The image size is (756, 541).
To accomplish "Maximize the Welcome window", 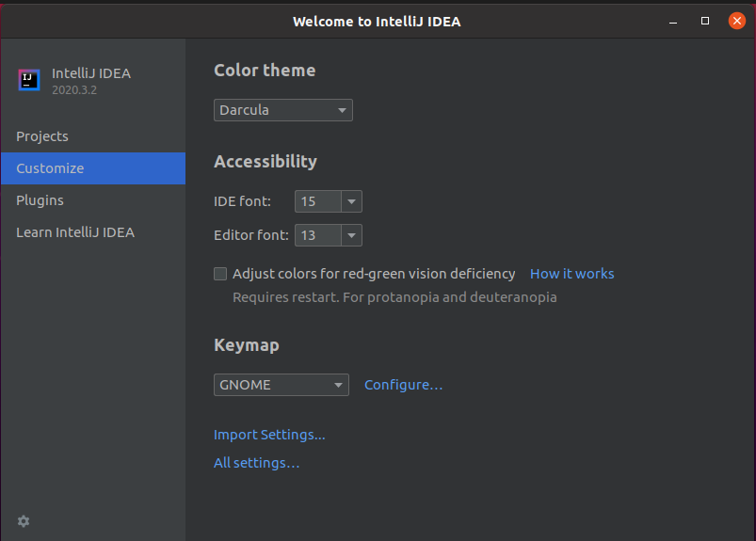I will click(705, 21).
